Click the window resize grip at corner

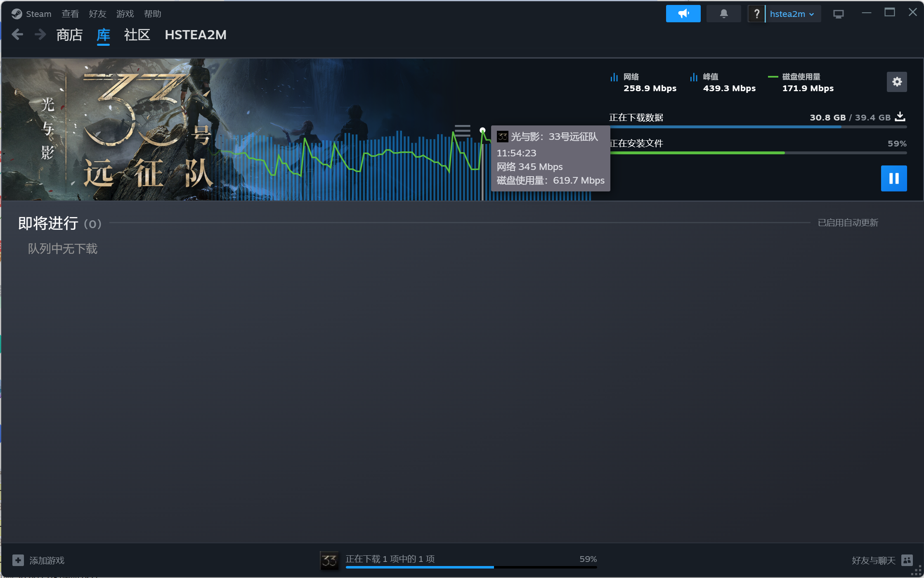click(917, 571)
